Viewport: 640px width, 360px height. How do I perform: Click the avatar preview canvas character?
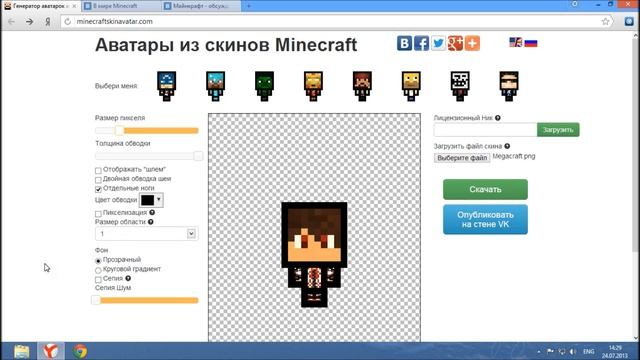[x=314, y=254]
